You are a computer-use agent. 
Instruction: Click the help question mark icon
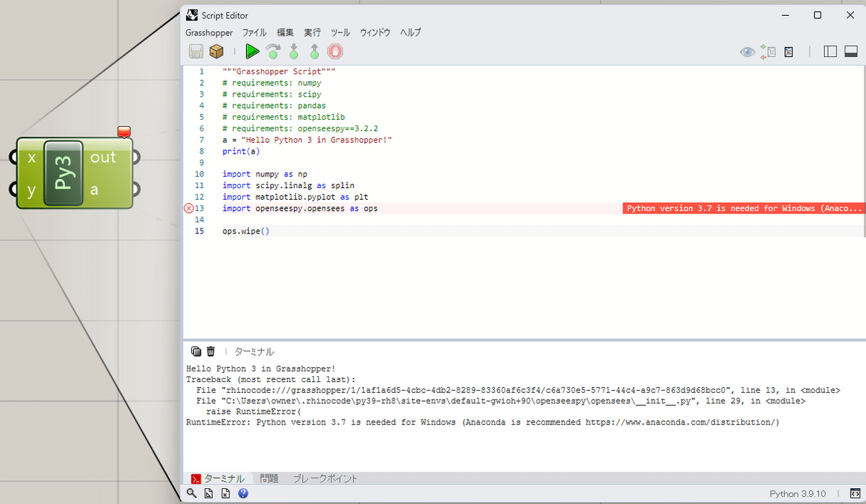tap(242, 493)
